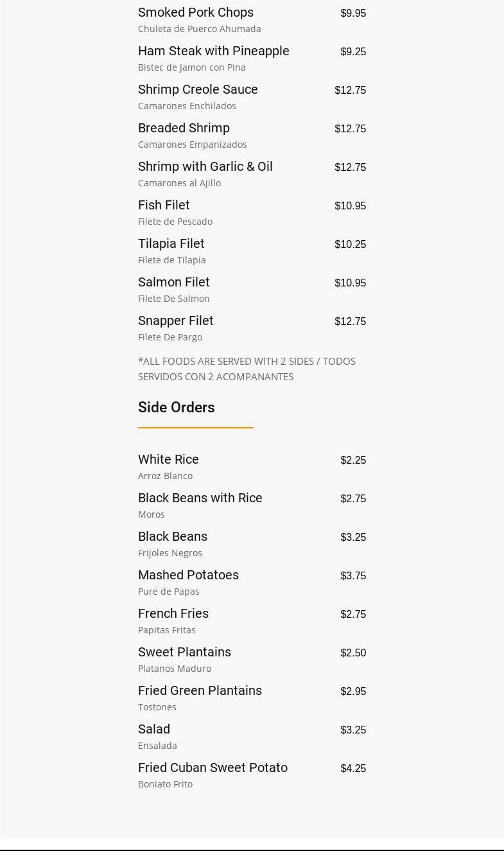The image size is (504, 851).
Task: Open Fried Cuban Sweet Potato item
Action: coord(213,768)
